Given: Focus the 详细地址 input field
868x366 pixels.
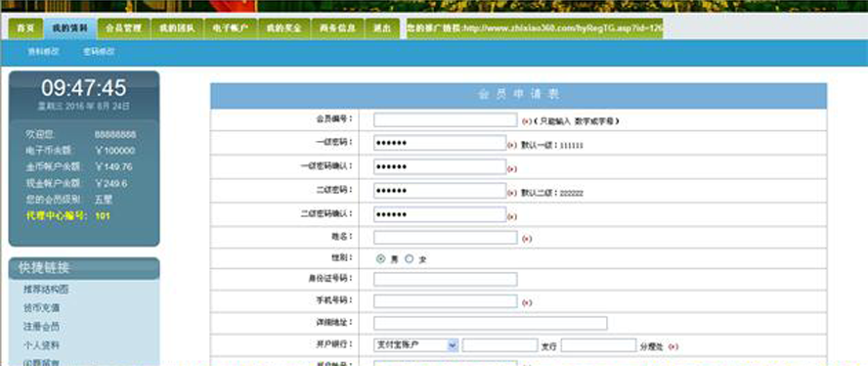Looking at the screenshot, I should click(x=491, y=323).
